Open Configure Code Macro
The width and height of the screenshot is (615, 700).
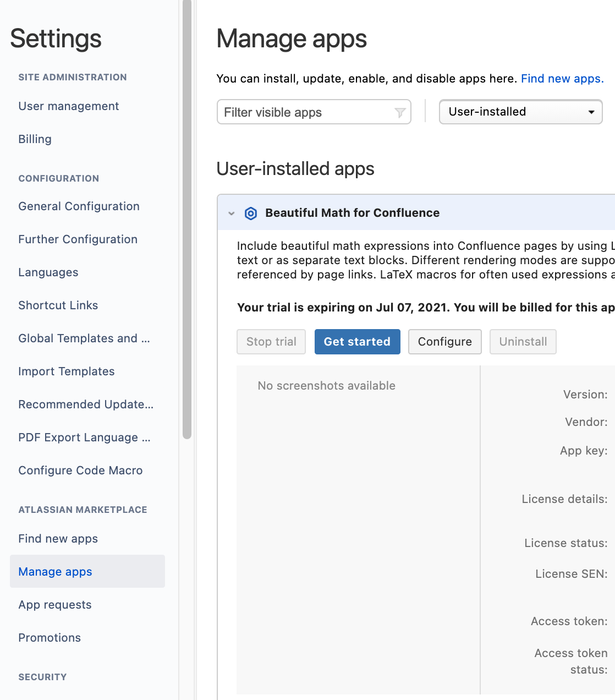click(x=80, y=471)
